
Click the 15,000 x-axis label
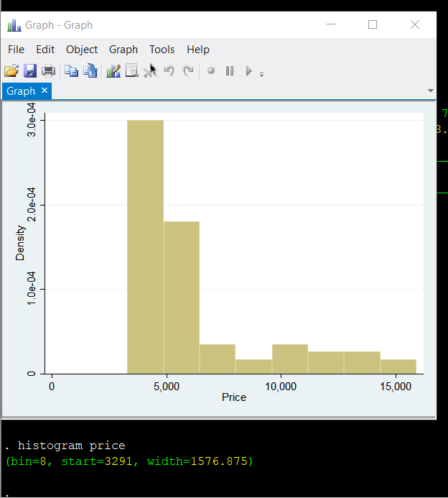pyautogui.click(x=396, y=387)
